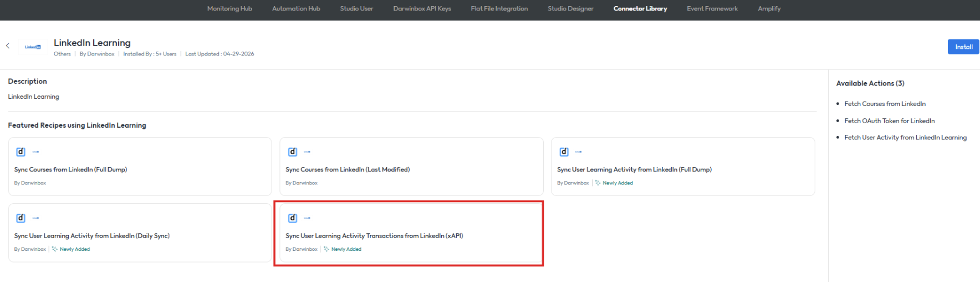This screenshot has height=282, width=980.
Task: Click Last Updated : 04-29-2026 text
Action: tap(220, 54)
